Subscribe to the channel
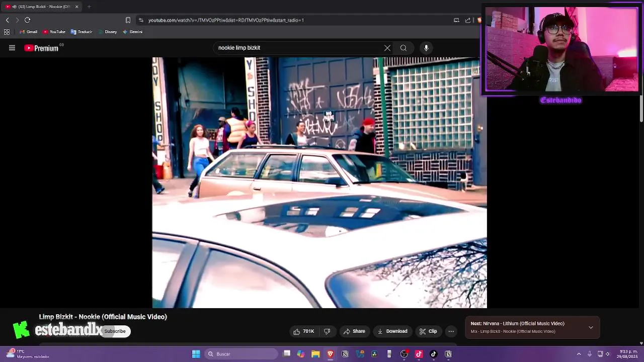Viewport: 644px width, 362px height. pos(115,331)
